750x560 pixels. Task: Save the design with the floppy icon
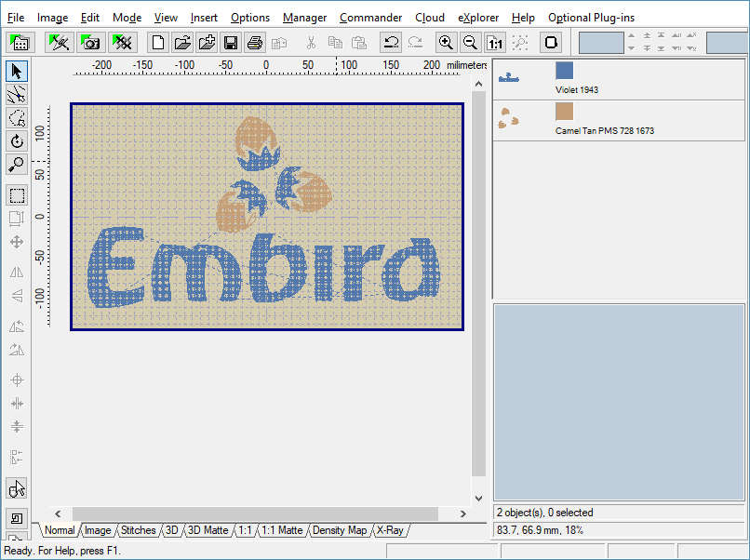[231, 43]
